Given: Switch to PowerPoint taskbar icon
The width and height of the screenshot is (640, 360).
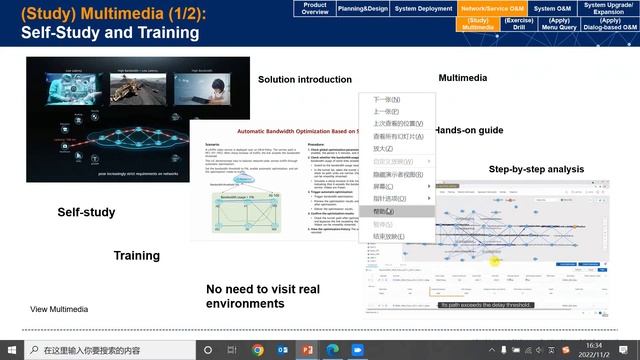Looking at the screenshot, I should (x=307, y=350).
